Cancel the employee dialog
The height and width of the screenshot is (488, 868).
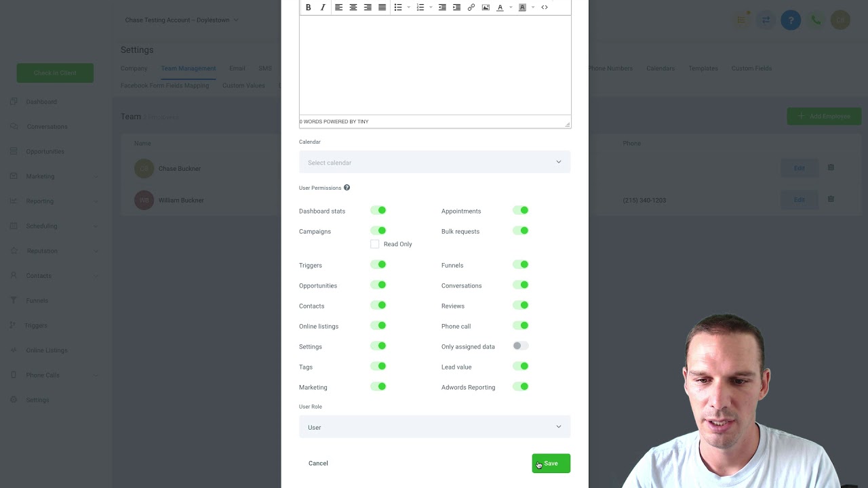click(318, 464)
